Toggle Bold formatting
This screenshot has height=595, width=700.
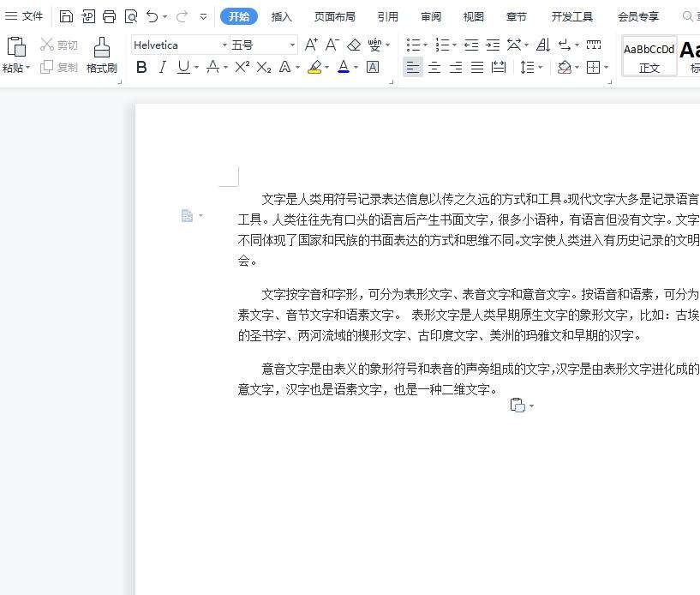pos(141,67)
